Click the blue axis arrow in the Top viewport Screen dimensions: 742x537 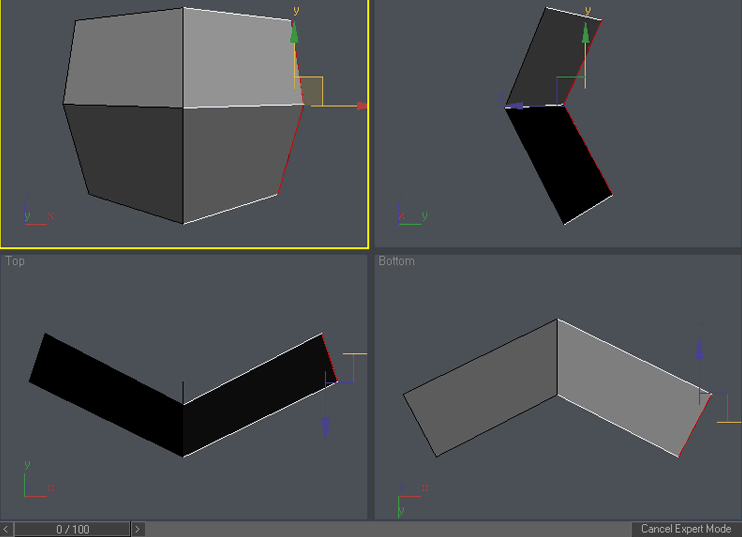tap(326, 427)
